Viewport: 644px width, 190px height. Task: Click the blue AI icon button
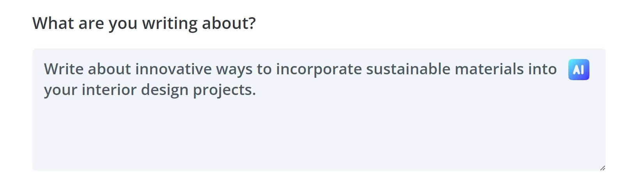[578, 70]
